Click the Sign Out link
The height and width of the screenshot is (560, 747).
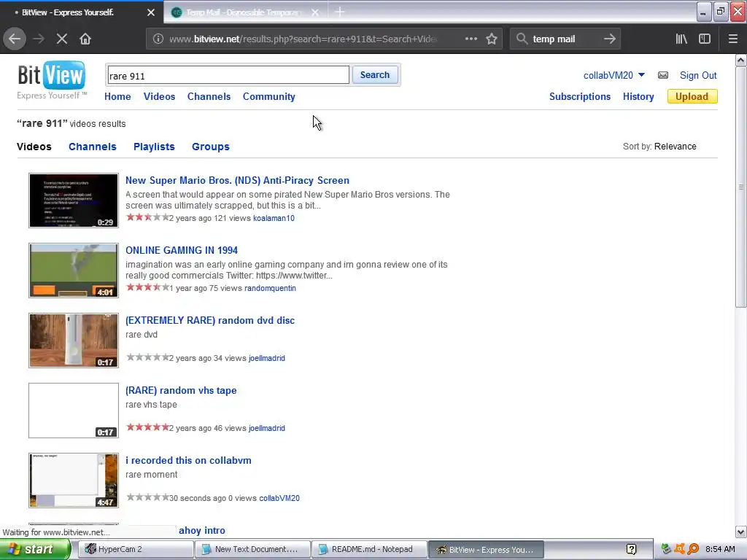(698, 75)
